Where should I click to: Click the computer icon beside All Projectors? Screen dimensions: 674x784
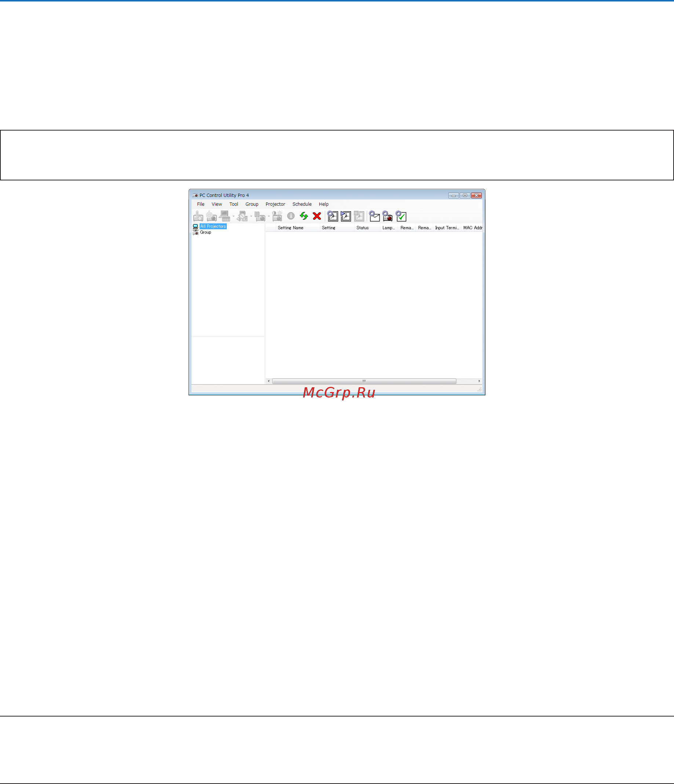point(196,226)
